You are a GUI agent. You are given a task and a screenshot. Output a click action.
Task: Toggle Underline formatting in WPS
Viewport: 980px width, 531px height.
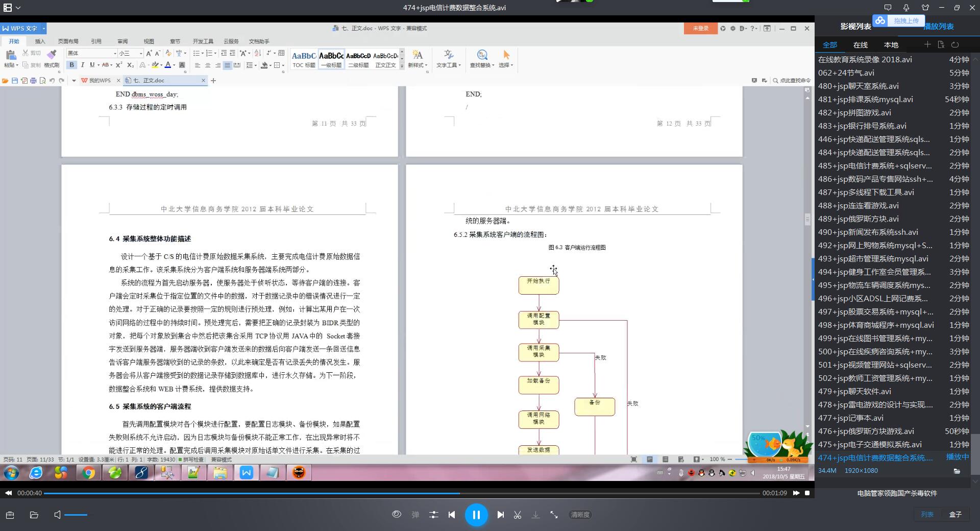click(x=92, y=65)
